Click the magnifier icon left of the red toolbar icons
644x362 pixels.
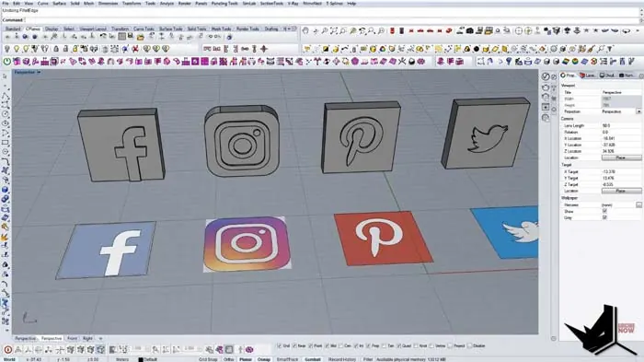(381, 30)
